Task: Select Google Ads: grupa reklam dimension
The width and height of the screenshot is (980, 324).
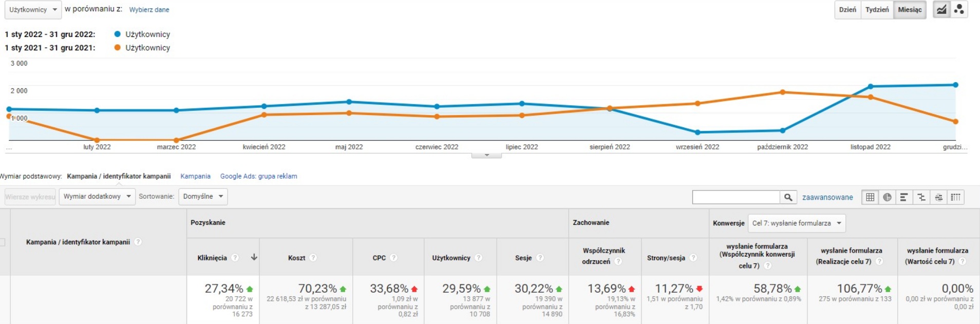Action: click(258, 176)
